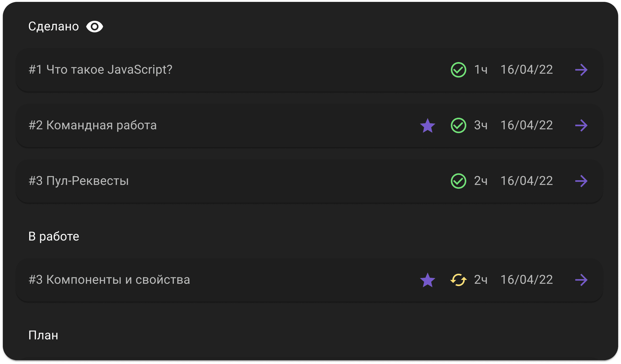Open Командная работа using the arrow

tap(581, 126)
